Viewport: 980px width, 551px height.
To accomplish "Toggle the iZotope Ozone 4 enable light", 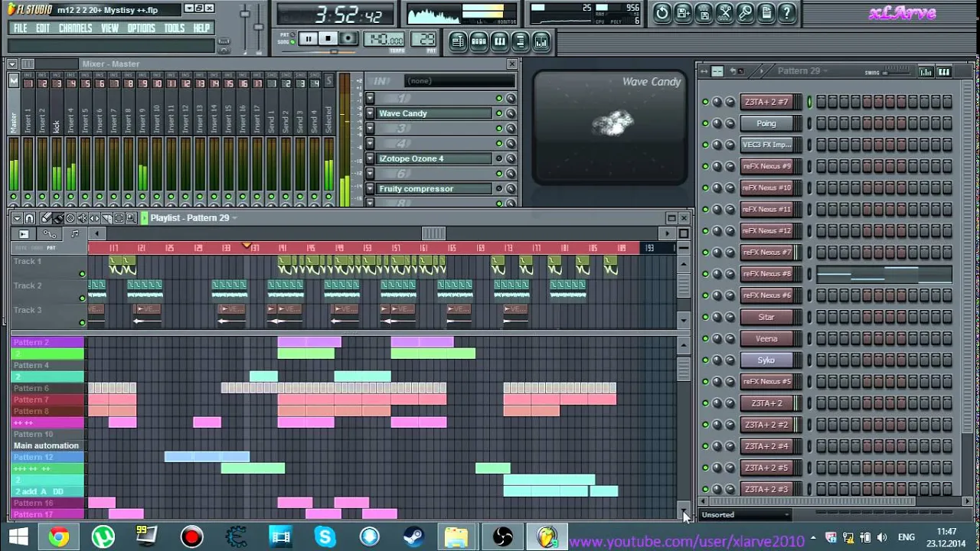I will [499, 158].
